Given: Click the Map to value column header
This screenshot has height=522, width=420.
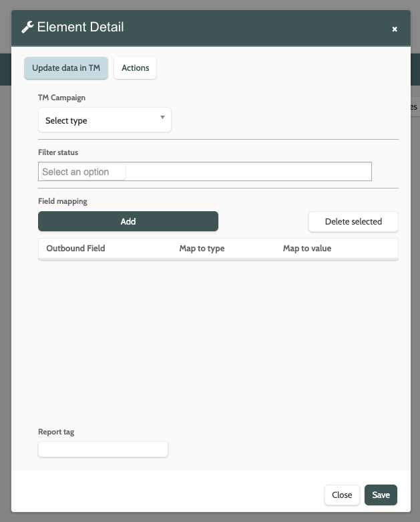Looking at the screenshot, I should pos(307,249).
